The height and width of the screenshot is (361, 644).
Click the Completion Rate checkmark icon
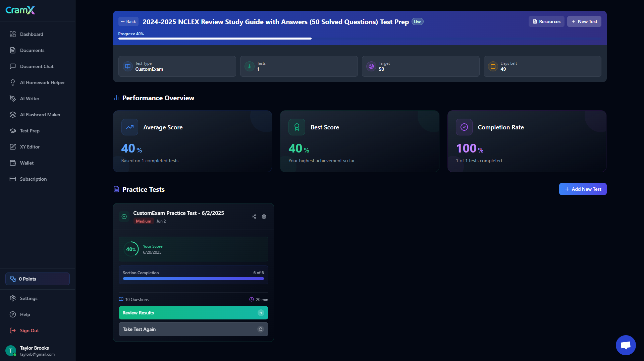464,127
